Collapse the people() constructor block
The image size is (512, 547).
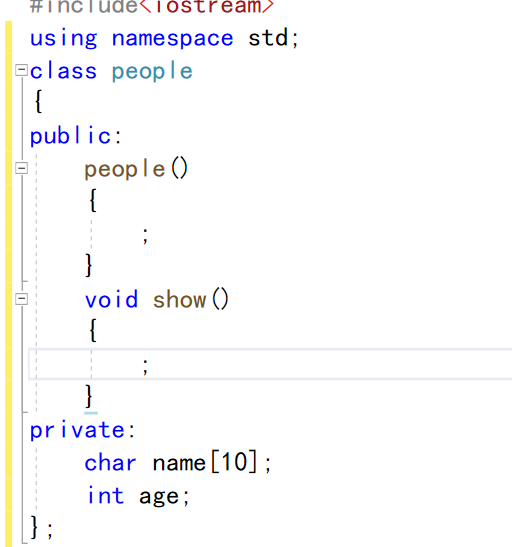click(x=21, y=168)
